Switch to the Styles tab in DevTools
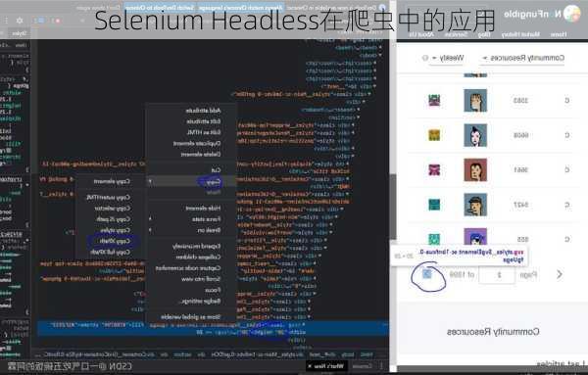588x375 pixels. pyautogui.click(x=20, y=33)
